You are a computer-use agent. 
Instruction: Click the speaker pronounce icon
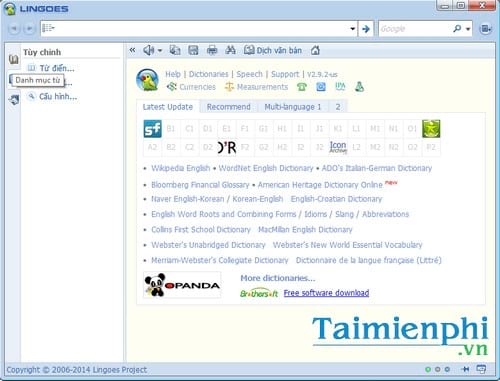[148, 50]
